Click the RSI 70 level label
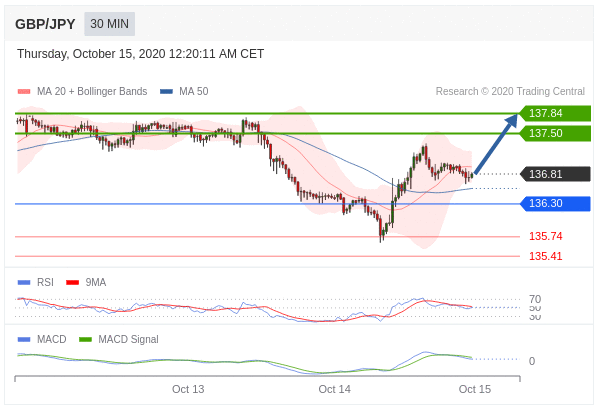The height and width of the screenshot is (409, 594). click(x=535, y=299)
